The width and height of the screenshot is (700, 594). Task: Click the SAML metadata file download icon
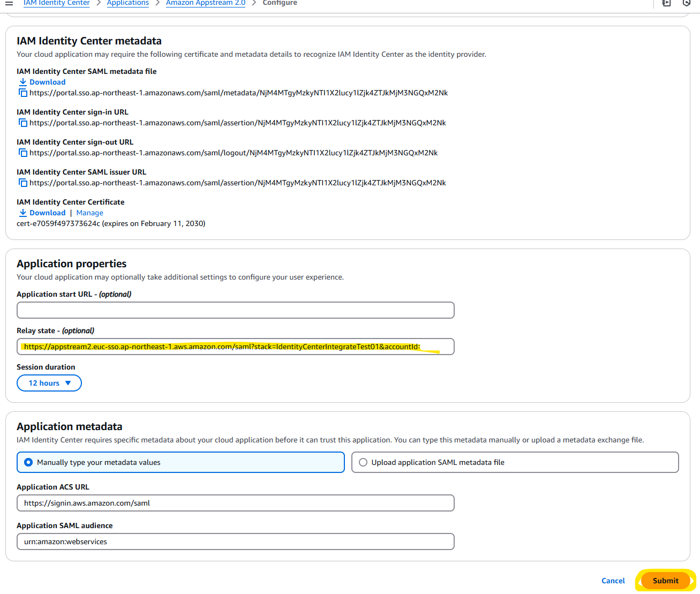pyautogui.click(x=23, y=82)
